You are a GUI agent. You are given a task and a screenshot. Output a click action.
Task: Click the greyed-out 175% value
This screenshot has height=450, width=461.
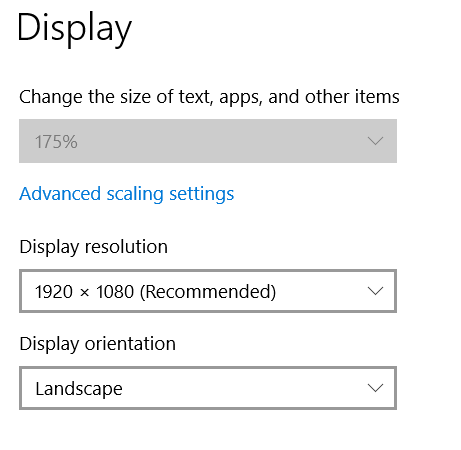(56, 142)
